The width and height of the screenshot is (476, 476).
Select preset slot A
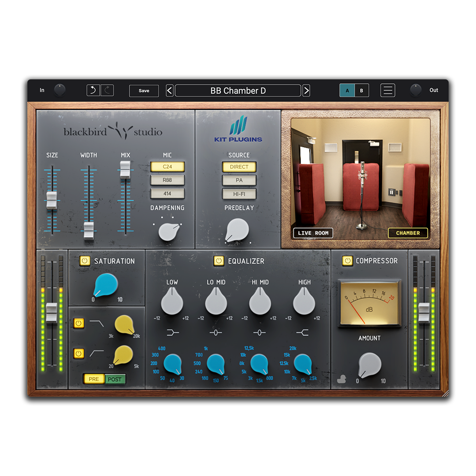[347, 90]
